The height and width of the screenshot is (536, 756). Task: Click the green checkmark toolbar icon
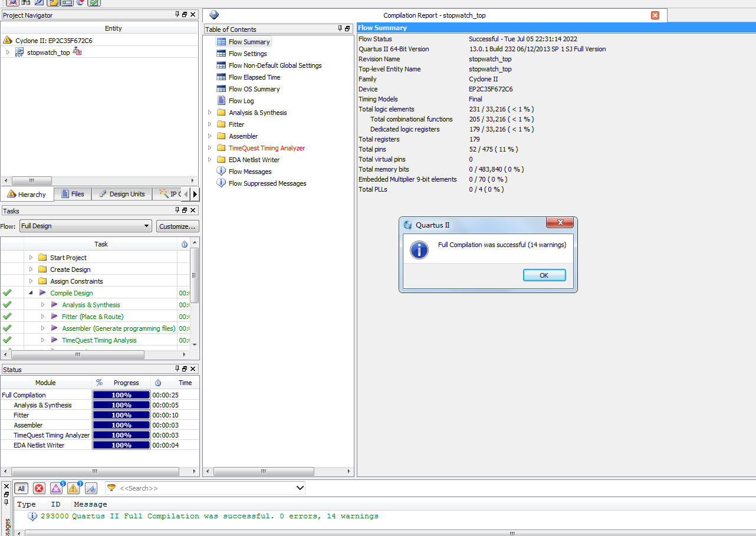click(x=94, y=2)
